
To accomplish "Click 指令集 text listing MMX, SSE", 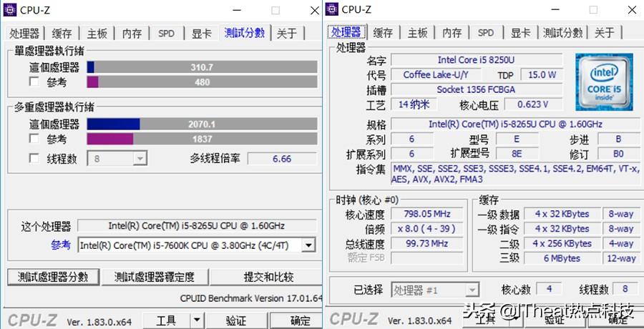I will coord(515,174).
